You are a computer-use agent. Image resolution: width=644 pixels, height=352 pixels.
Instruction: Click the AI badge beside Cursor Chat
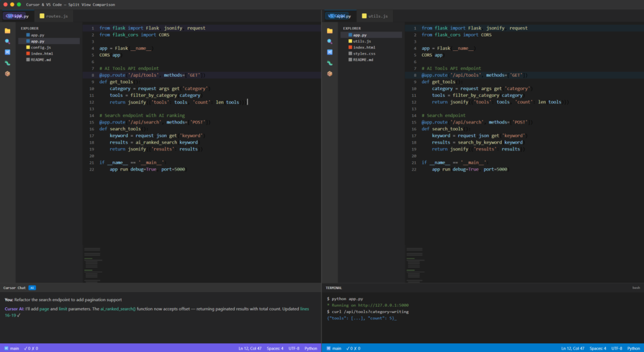pyautogui.click(x=32, y=288)
